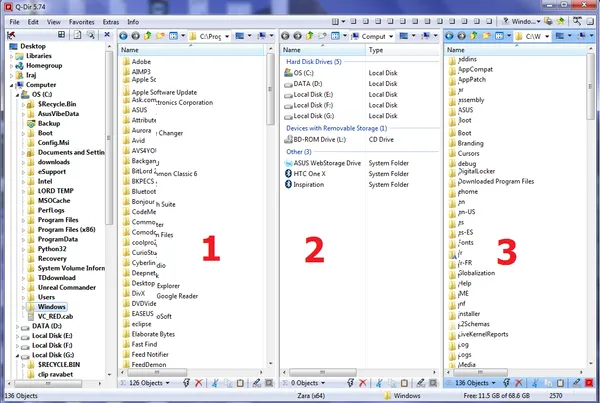Click the tools magnifier icon in top toolbar
Image resolution: width=600 pixels, height=403 pixels.
[x=577, y=21]
